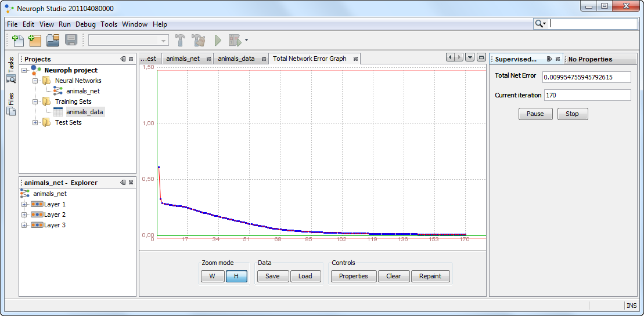Open the Files sidebar panel

[x=11, y=104]
